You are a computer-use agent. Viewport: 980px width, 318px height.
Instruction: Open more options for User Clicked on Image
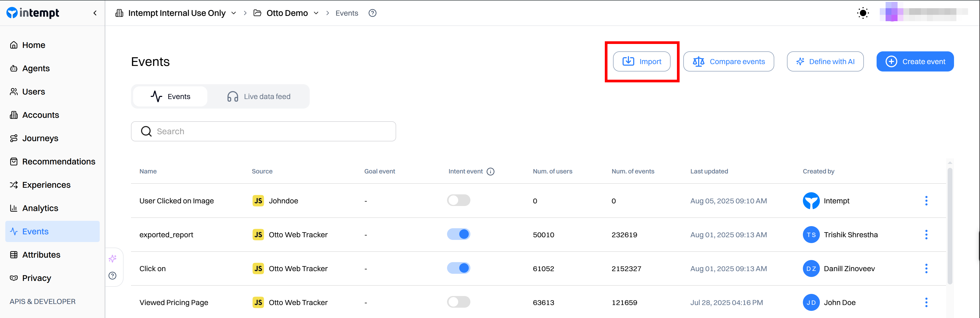926,201
